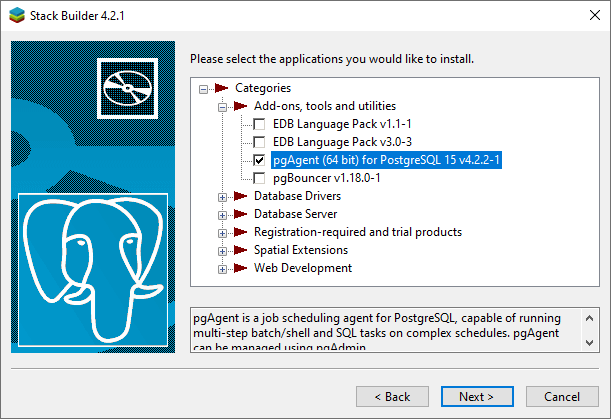Screen dimensions: 611x419
Task: Click the arrow icon beside Web Development
Action: point(240,268)
